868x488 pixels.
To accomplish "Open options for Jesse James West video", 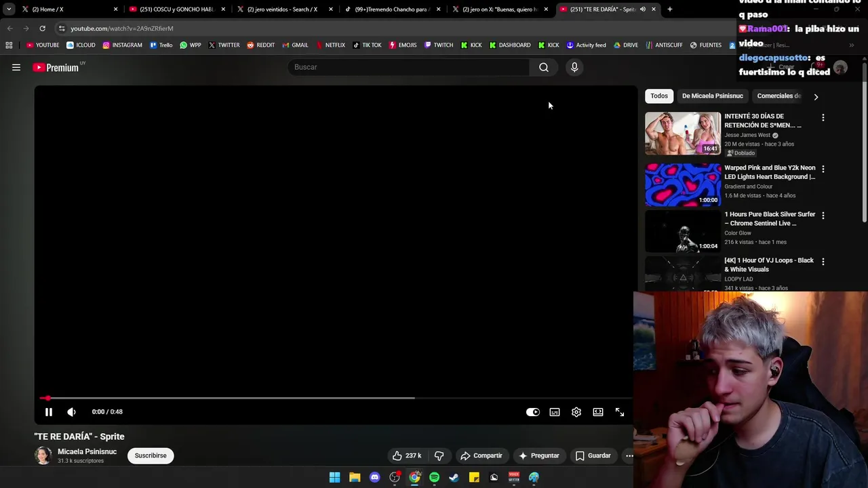I will point(823,118).
